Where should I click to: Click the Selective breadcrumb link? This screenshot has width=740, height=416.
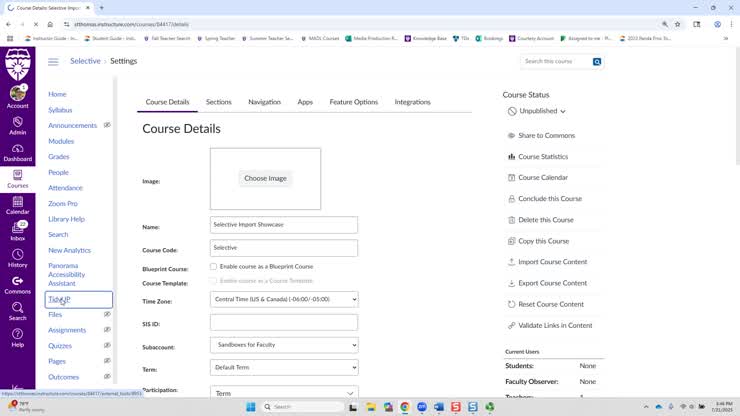click(x=85, y=61)
